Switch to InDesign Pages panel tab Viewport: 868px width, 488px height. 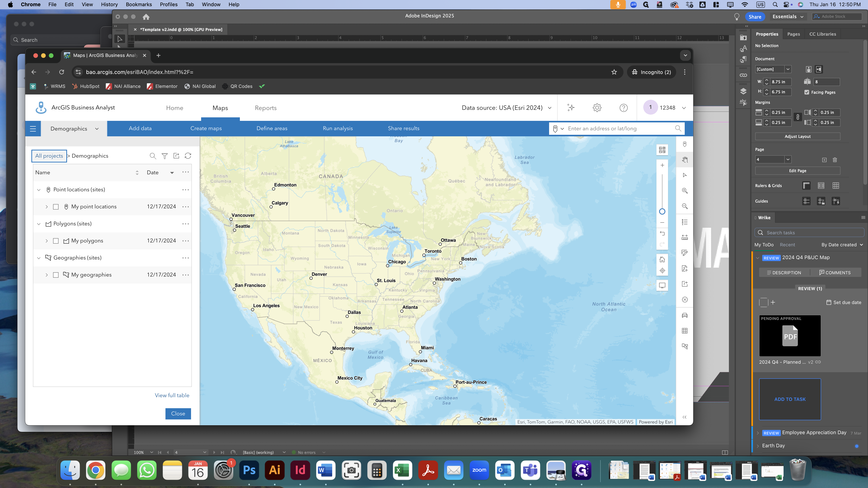(x=793, y=34)
